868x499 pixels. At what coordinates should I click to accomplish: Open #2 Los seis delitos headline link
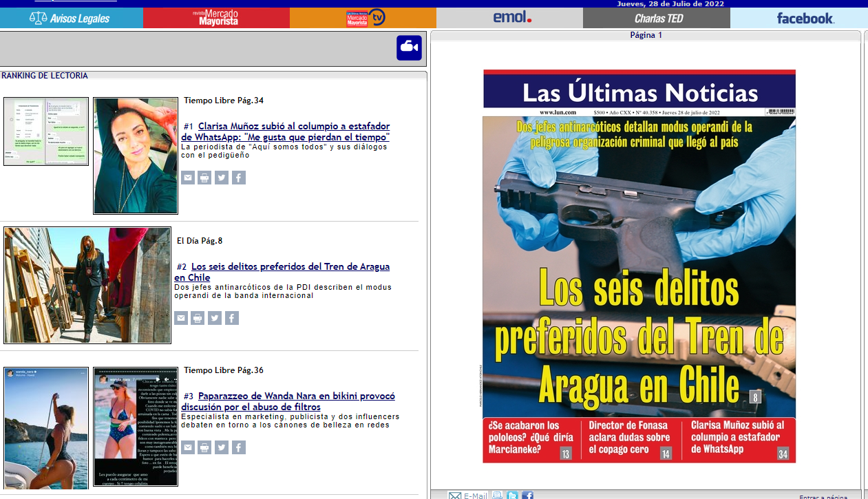click(283, 272)
